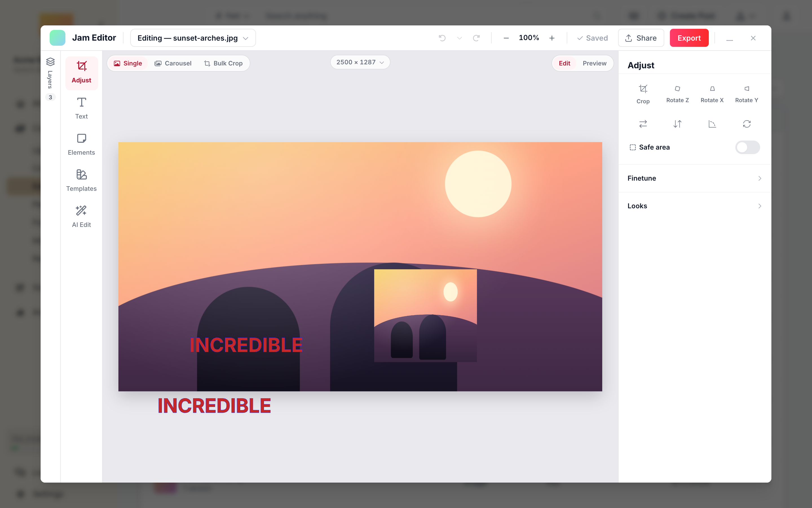The height and width of the screenshot is (508, 812).
Task: Redo the last edit
Action: coord(476,38)
